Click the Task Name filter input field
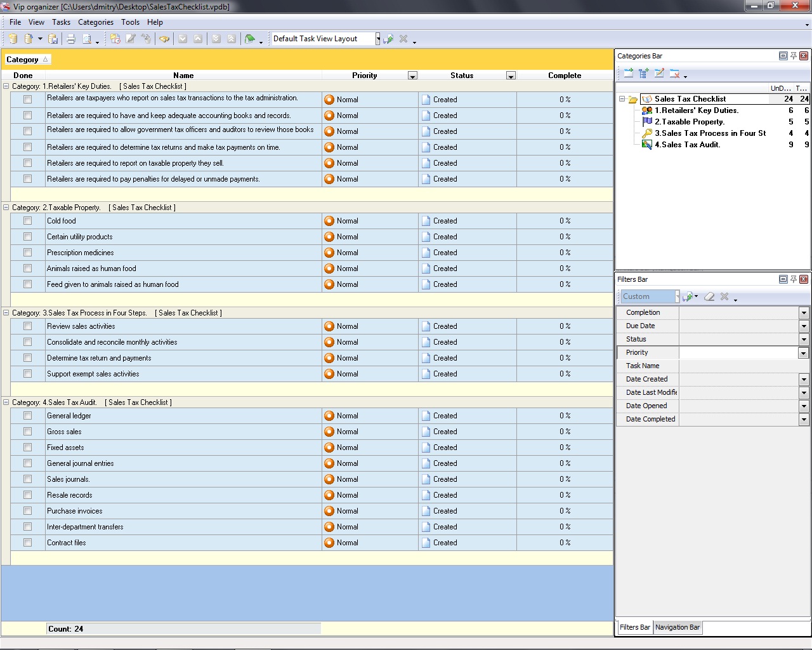This screenshot has height=650, width=812. 743,366
